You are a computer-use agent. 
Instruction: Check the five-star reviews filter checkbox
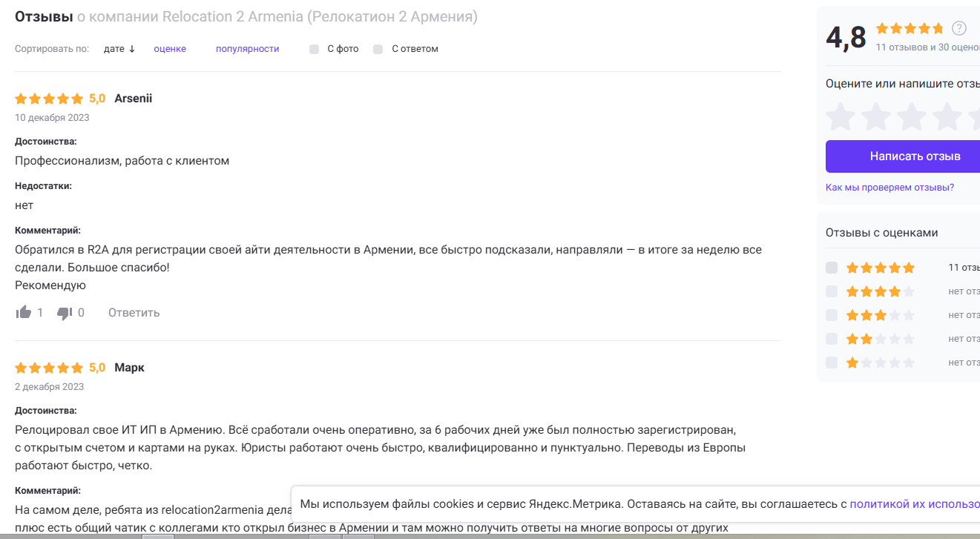click(832, 268)
